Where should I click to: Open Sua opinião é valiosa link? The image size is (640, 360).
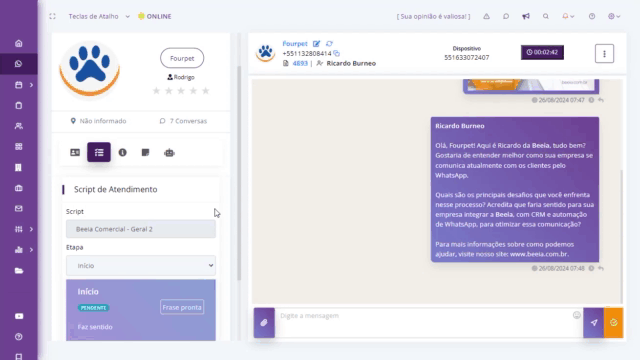433,16
